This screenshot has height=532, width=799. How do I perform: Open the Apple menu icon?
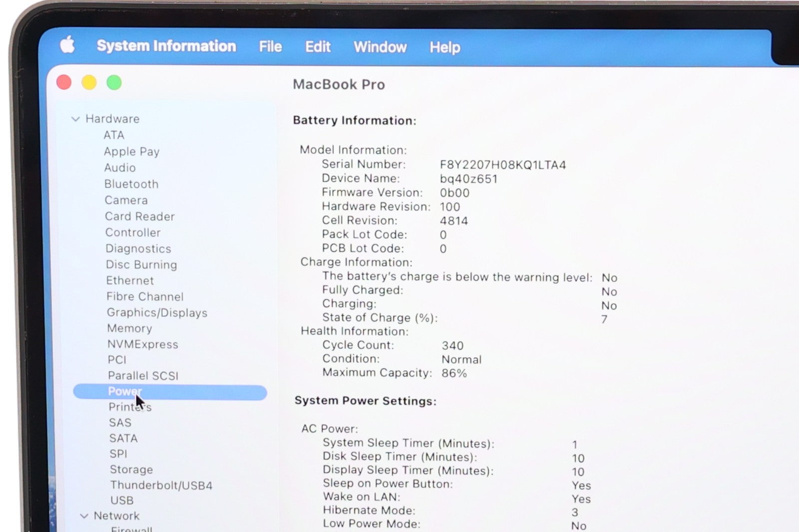[67, 45]
